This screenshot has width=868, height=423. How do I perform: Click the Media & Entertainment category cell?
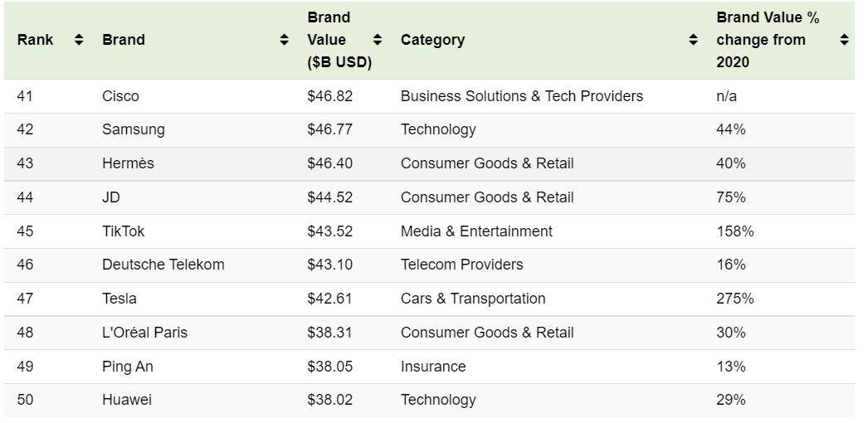476,231
